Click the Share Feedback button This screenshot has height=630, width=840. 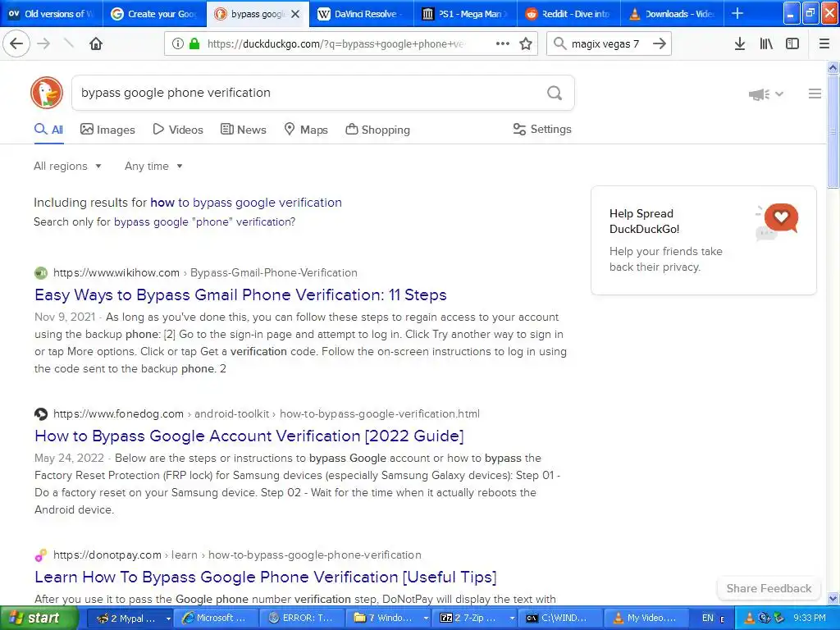tap(769, 588)
